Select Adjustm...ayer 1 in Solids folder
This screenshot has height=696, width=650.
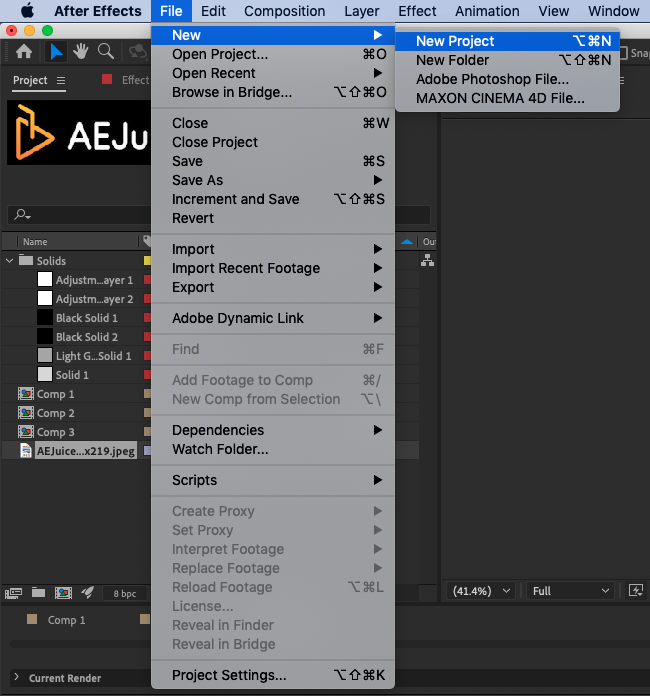tap(94, 280)
